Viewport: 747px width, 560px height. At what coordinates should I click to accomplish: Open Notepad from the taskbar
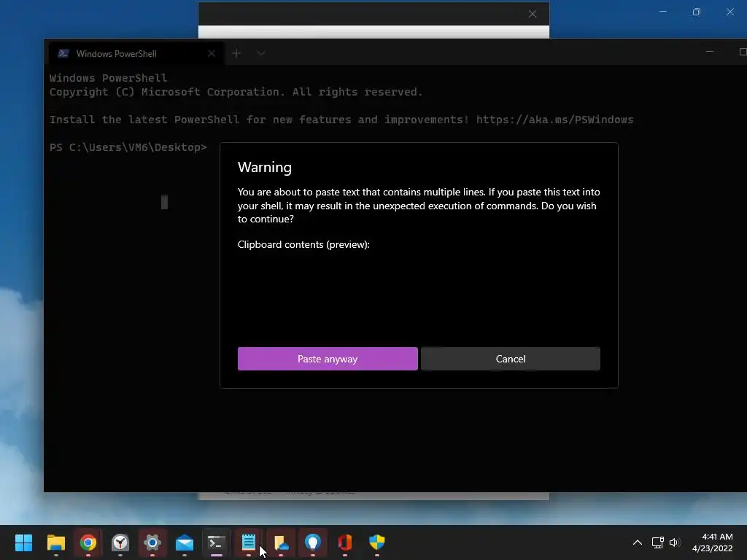coord(249,542)
